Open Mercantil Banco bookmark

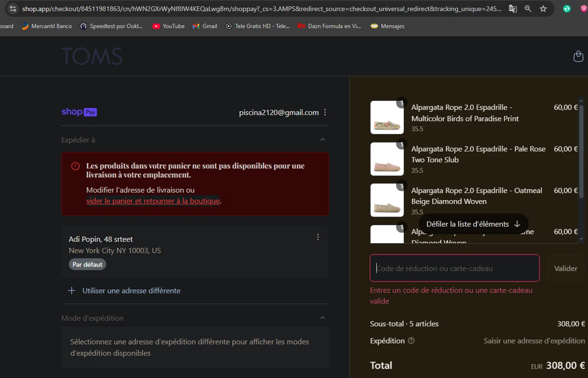[x=47, y=26]
